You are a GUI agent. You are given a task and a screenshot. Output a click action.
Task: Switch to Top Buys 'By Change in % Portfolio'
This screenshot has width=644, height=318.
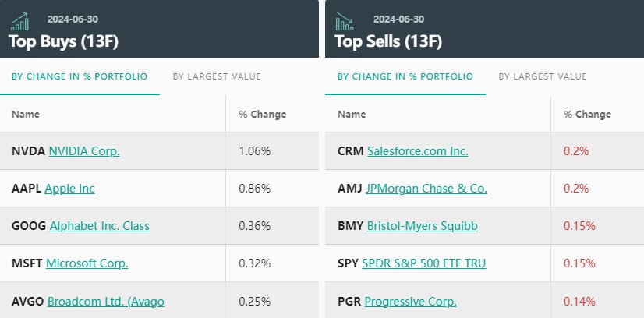[80, 76]
